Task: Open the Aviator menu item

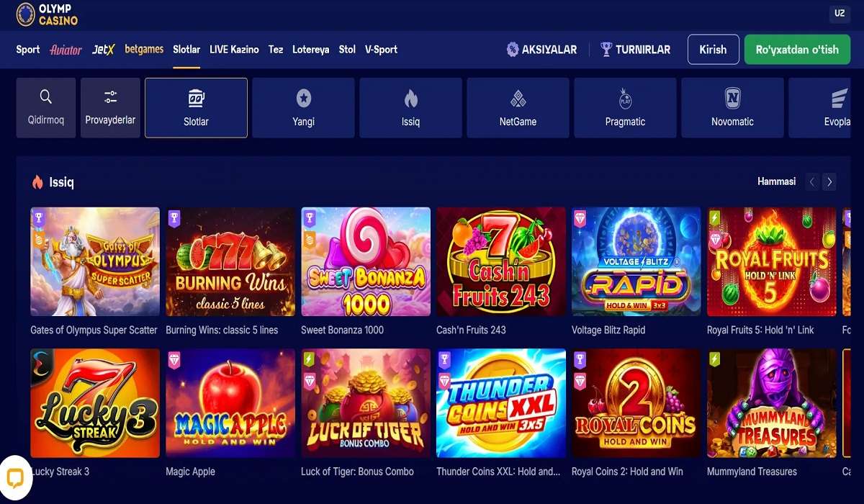Action: tap(66, 50)
